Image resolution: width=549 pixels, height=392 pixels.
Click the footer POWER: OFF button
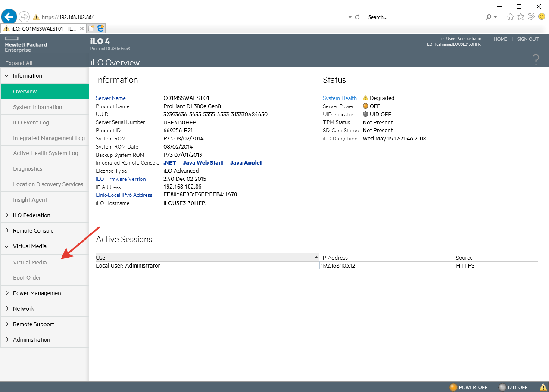[469, 387]
